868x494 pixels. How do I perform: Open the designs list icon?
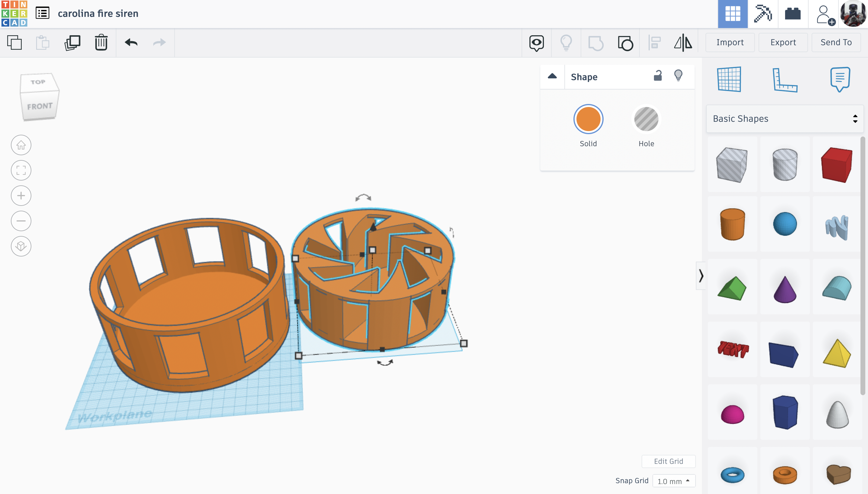(43, 13)
